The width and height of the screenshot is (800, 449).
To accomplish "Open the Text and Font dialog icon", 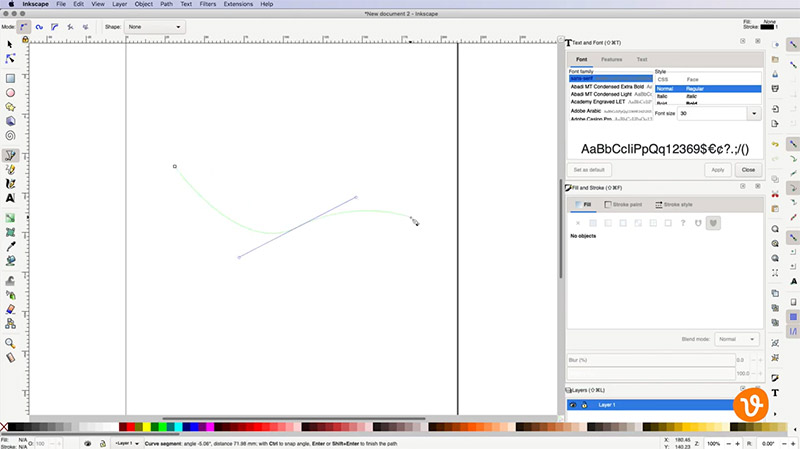I will click(775, 392).
